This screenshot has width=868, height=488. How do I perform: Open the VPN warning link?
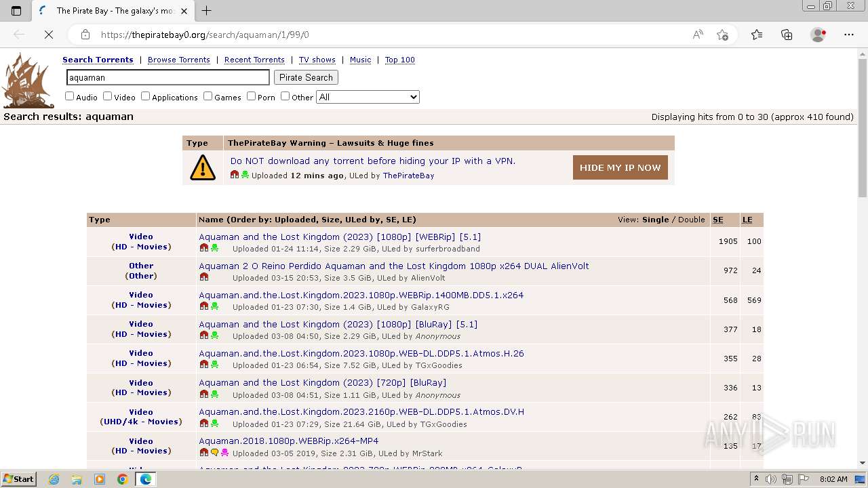(x=373, y=161)
